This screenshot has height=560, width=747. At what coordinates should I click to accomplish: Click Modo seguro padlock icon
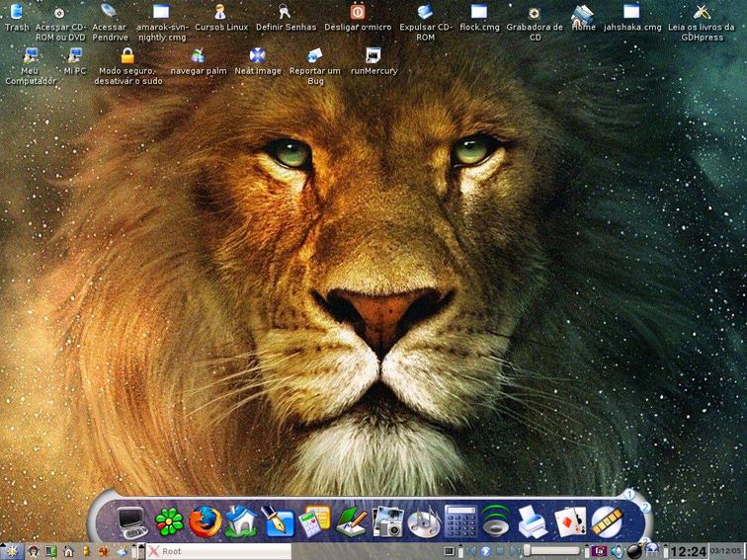[127, 55]
